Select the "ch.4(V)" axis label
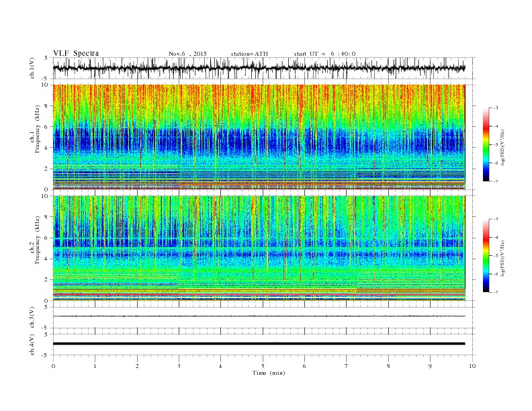 coord(32,345)
